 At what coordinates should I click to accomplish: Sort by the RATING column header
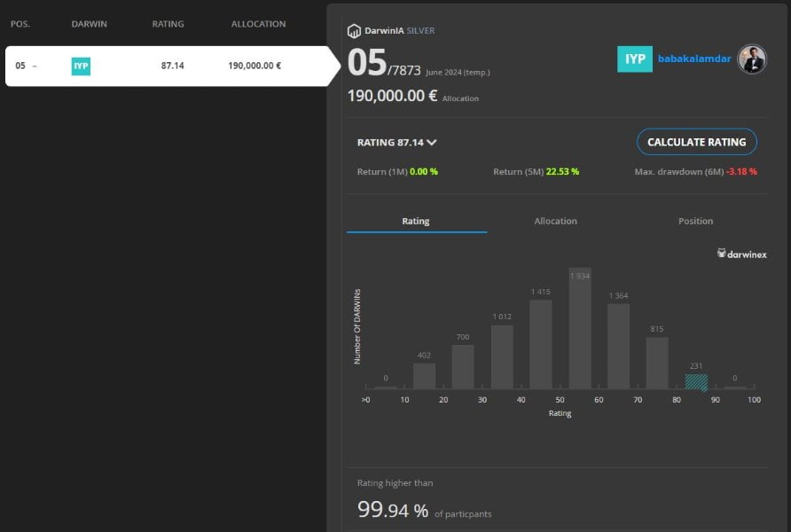pos(168,24)
